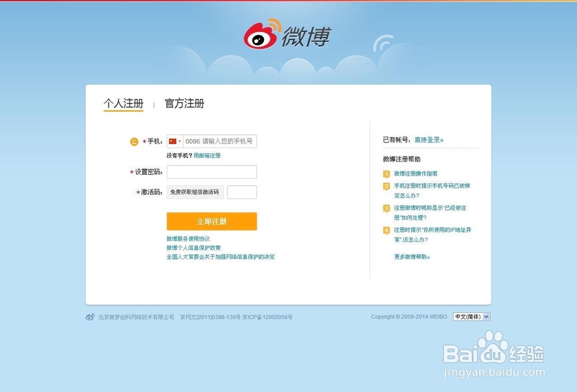This screenshot has width=577, height=392.
Task: Open 微博服务使用协议 link
Action: (x=189, y=239)
